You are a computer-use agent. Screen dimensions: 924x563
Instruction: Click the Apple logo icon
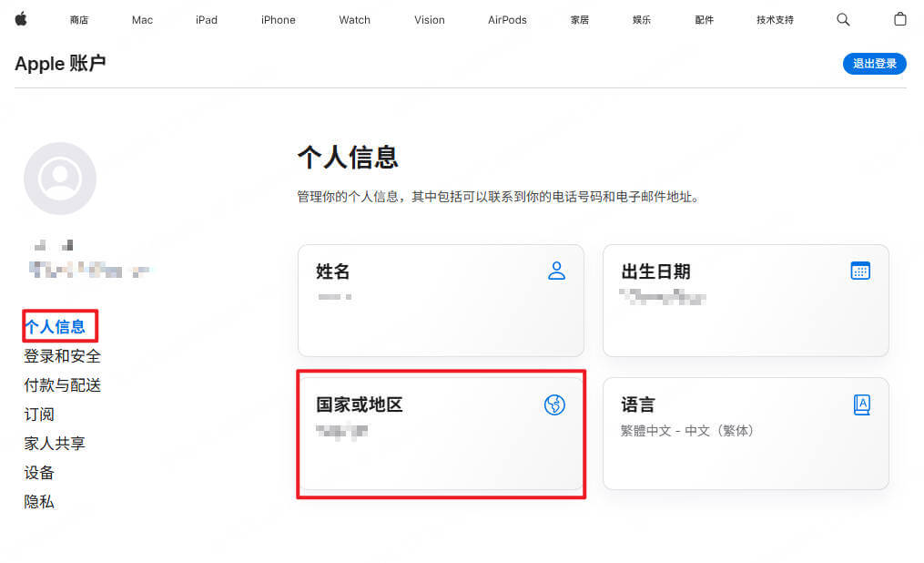(x=21, y=19)
